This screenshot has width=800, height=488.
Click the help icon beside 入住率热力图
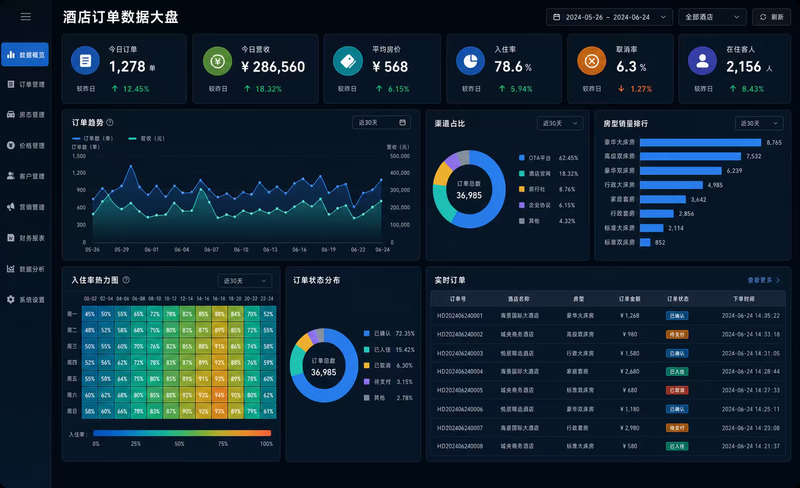tap(126, 280)
